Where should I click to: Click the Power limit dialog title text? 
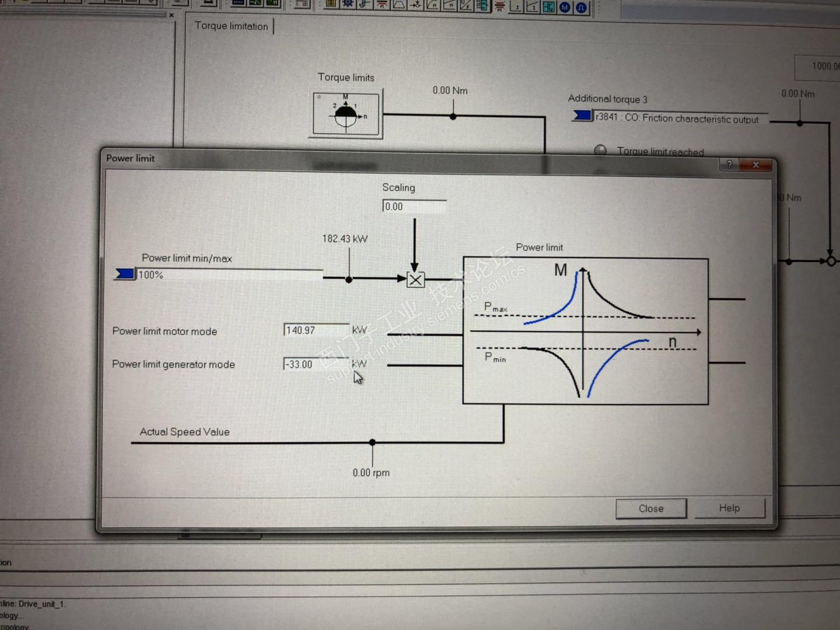pyautogui.click(x=131, y=158)
